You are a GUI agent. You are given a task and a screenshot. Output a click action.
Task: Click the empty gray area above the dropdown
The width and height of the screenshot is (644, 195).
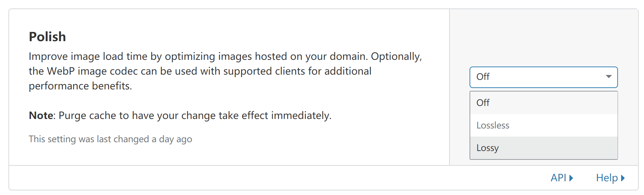click(x=543, y=37)
